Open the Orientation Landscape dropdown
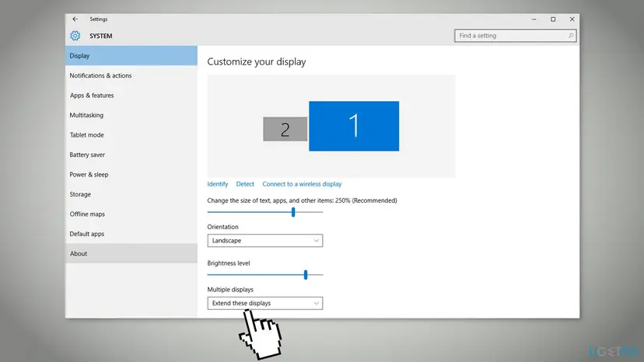Image resolution: width=644 pixels, height=362 pixels. 265,241
